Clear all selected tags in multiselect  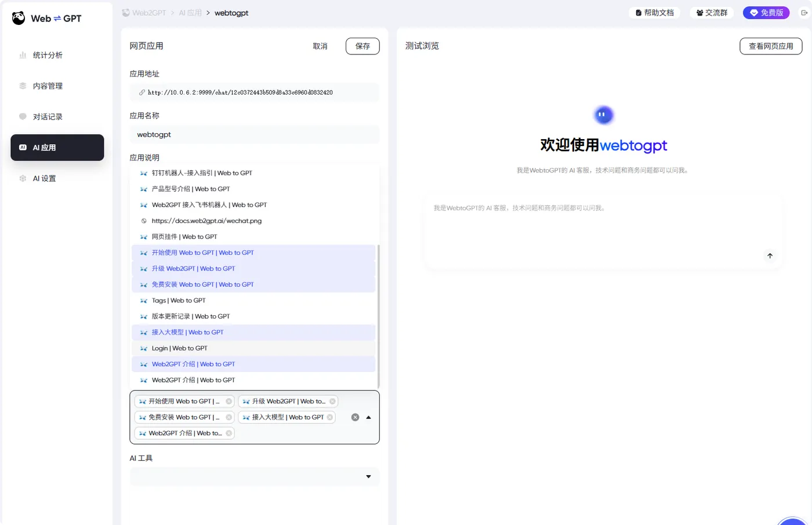coord(356,417)
